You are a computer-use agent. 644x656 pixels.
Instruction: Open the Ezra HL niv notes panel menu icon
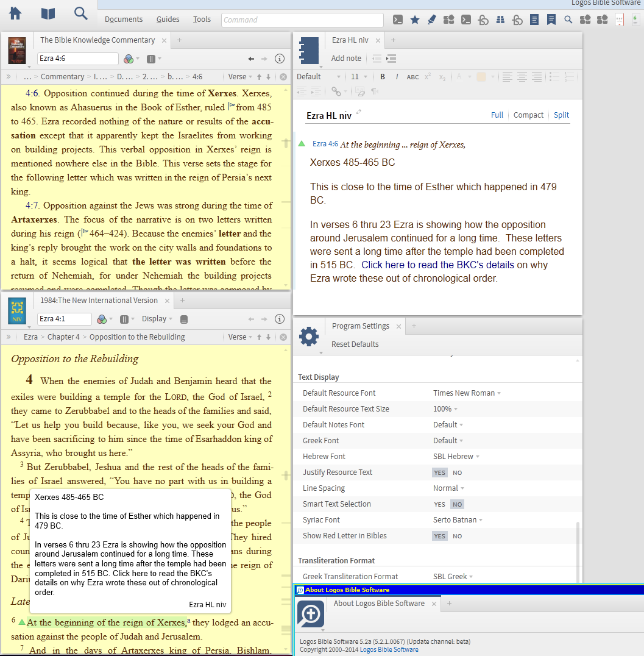[309, 50]
